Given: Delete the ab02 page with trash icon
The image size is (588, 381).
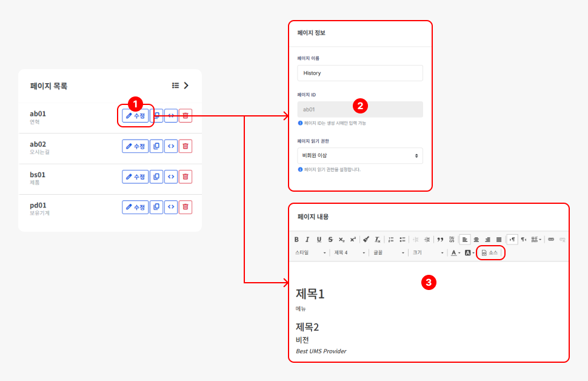Looking at the screenshot, I should tap(185, 146).
